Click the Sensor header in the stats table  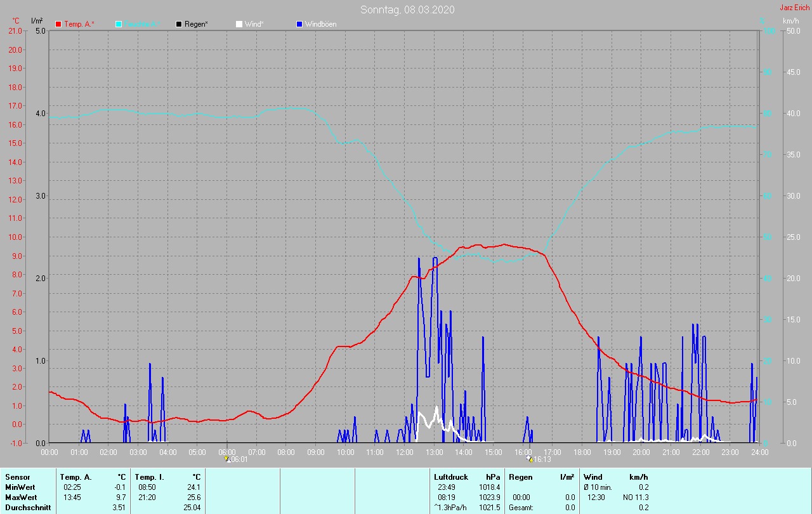click(x=17, y=477)
